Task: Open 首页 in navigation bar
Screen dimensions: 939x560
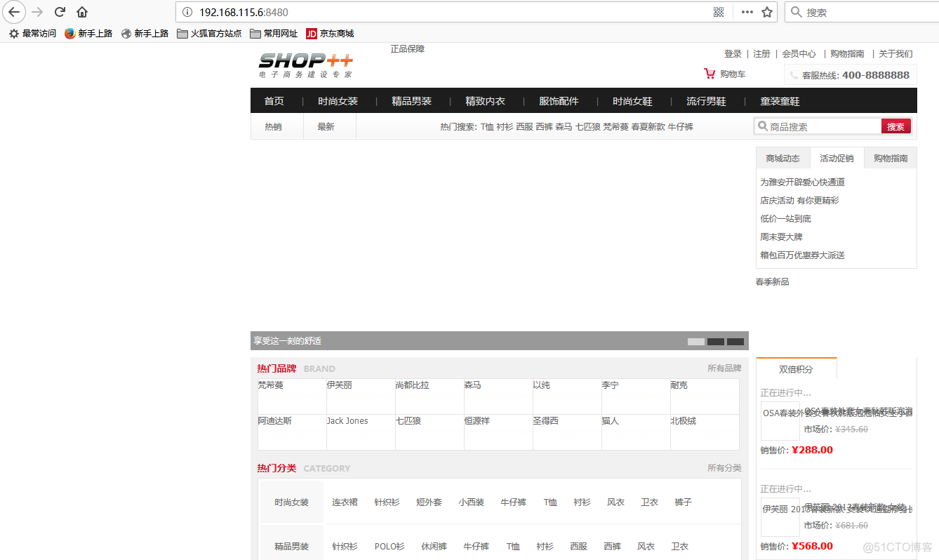Action: (274, 101)
